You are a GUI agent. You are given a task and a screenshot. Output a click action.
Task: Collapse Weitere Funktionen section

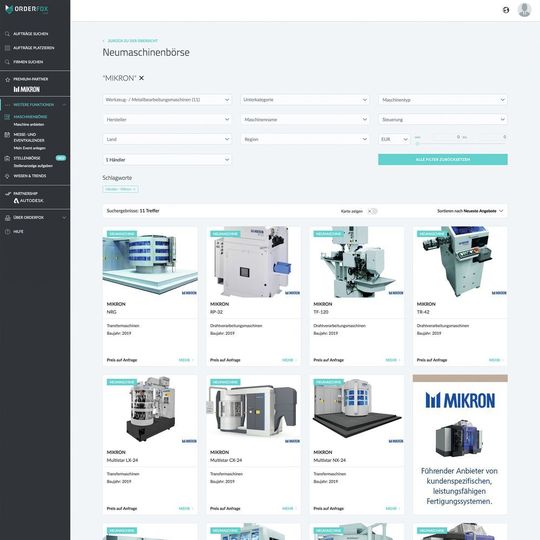(64, 105)
